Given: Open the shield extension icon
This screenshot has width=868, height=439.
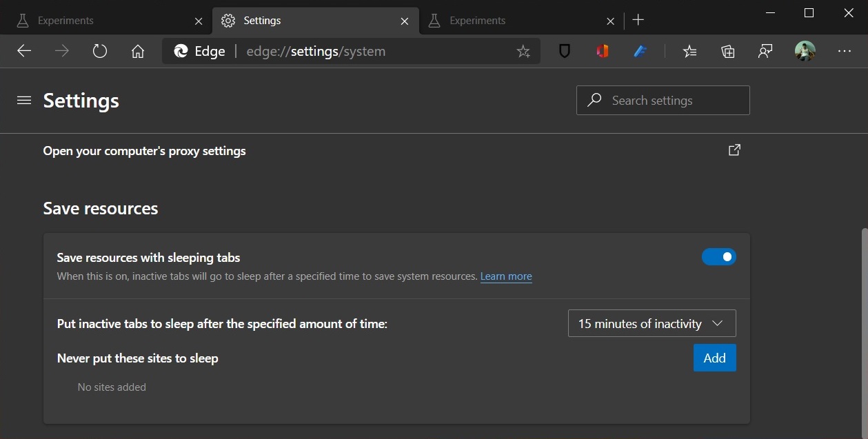Looking at the screenshot, I should click(x=565, y=51).
